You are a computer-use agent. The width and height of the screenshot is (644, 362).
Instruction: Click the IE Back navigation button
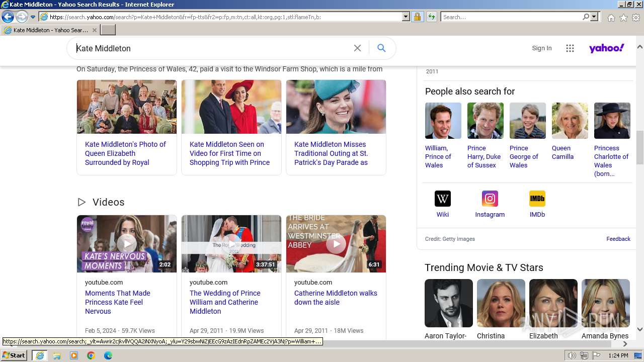click(x=8, y=17)
